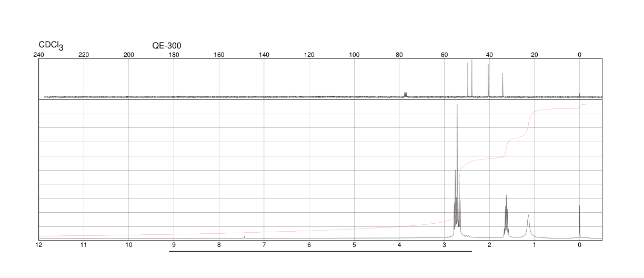Viewport: 644px width, 278px height.
Task: Click the 3 label on the proton axis
Action: coord(445,245)
